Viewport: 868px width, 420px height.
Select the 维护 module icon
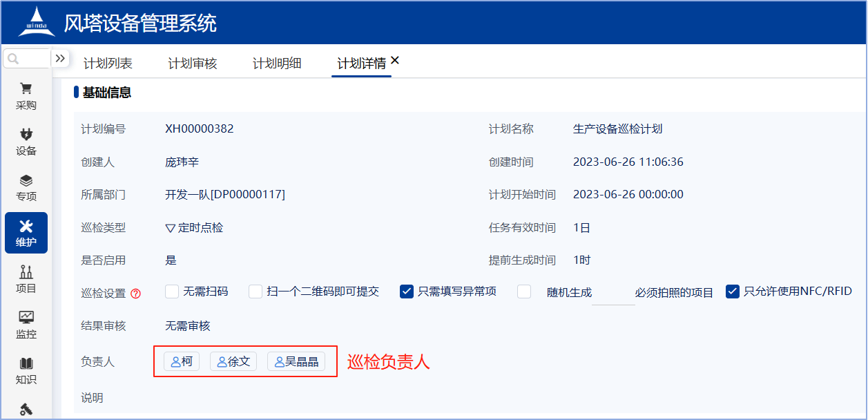pyautogui.click(x=26, y=233)
